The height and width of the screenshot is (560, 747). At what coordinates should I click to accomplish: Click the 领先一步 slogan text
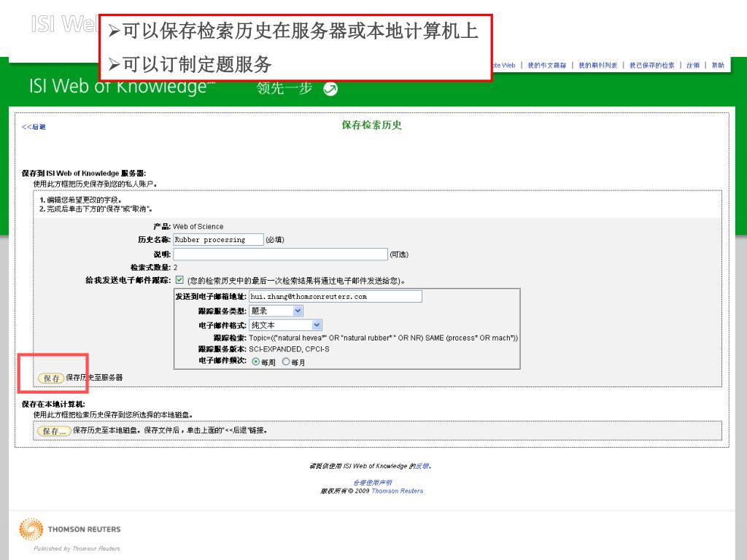point(285,88)
